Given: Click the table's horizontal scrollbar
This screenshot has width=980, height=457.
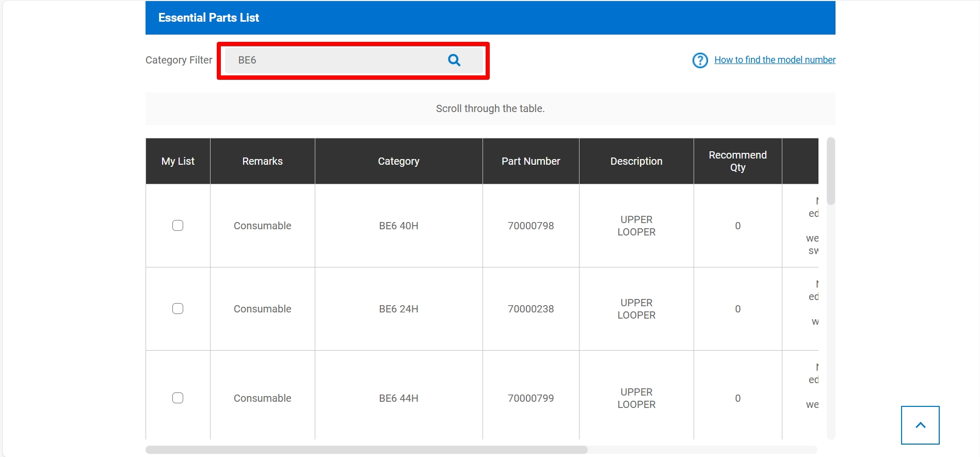Looking at the screenshot, I should click(x=366, y=450).
